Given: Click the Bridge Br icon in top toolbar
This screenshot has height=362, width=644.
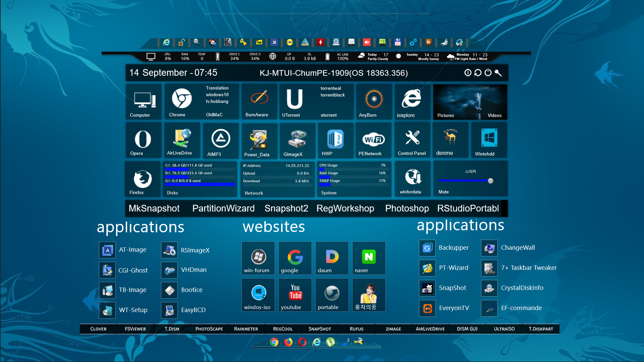Looking at the screenshot, I should (428, 42).
